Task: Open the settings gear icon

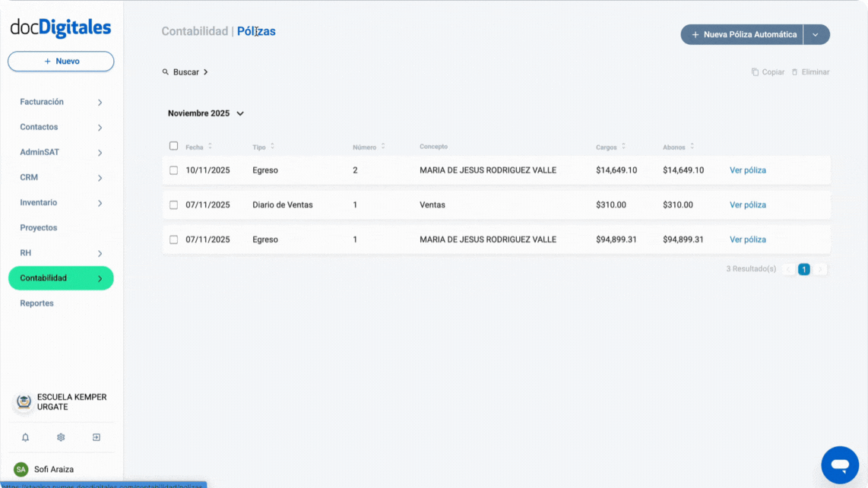Action: pos(61,437)
